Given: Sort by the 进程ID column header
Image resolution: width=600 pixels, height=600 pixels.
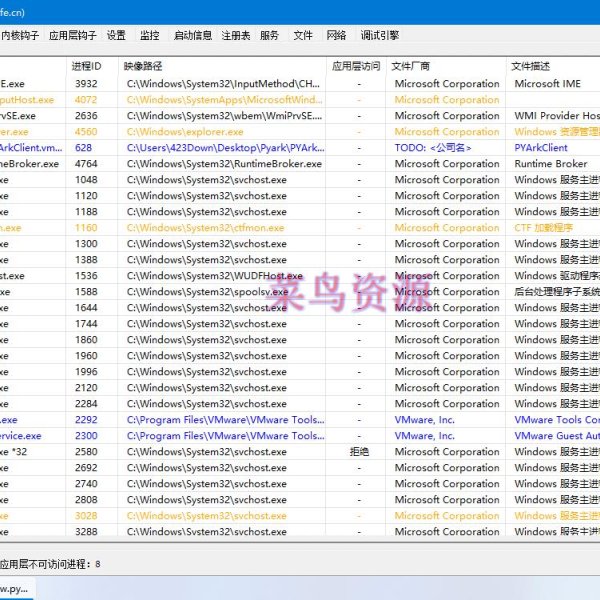Looking at the screenshot, I should click(87, 66).
